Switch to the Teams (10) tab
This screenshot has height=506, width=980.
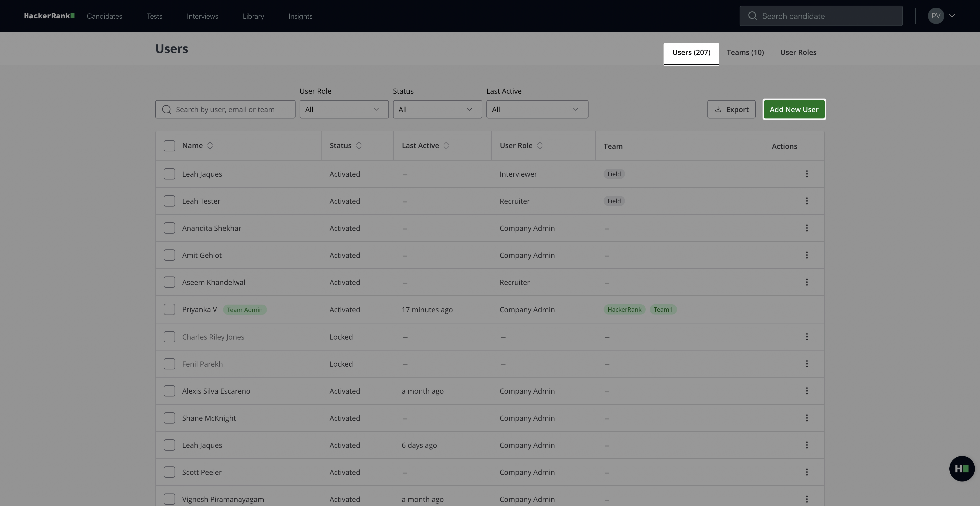point(745,53)
